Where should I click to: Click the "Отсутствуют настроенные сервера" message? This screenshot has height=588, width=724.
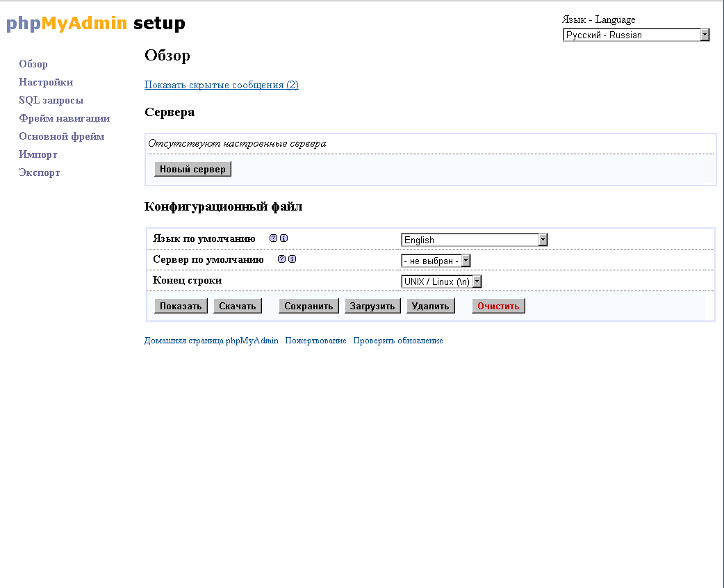238,144
